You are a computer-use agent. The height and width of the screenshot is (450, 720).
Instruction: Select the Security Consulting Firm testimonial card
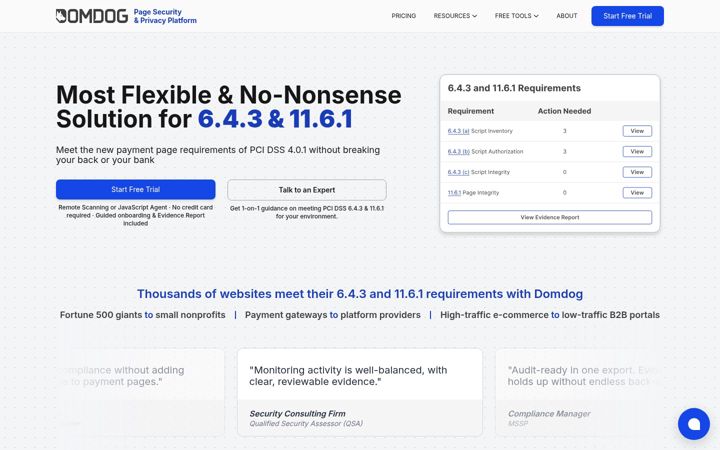click(x=360, y=393)
